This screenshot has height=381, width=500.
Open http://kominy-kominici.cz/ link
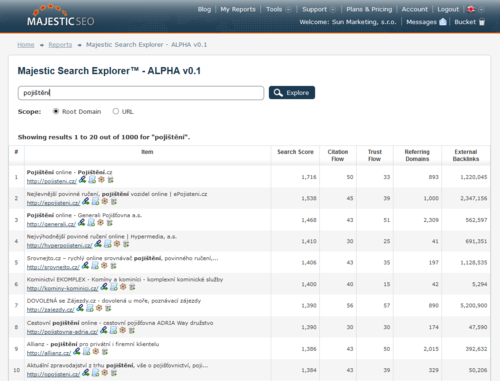click(63, 288)
